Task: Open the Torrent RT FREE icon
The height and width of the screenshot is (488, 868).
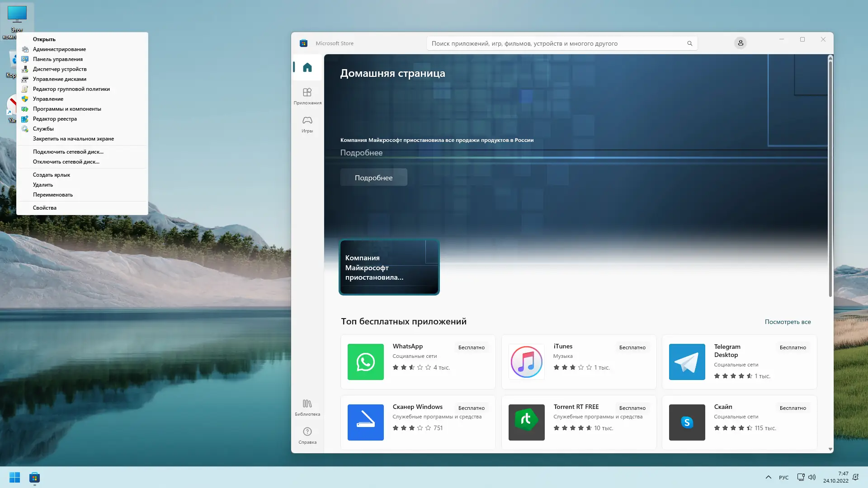Action: [x=526, y=422]
